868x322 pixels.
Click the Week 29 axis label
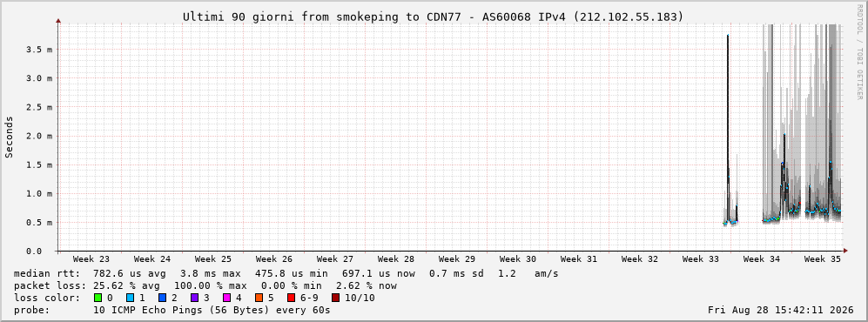pos(457,259)
